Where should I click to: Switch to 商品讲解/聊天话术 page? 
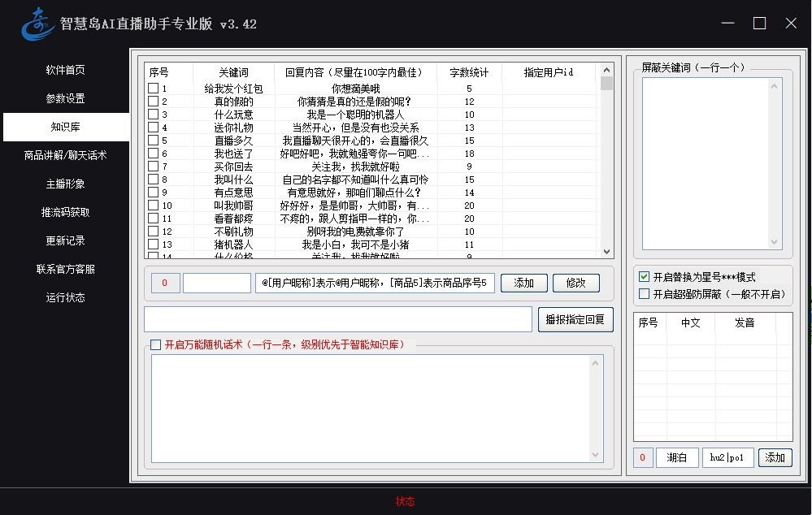pyautogui.click(x=65, y=155)
